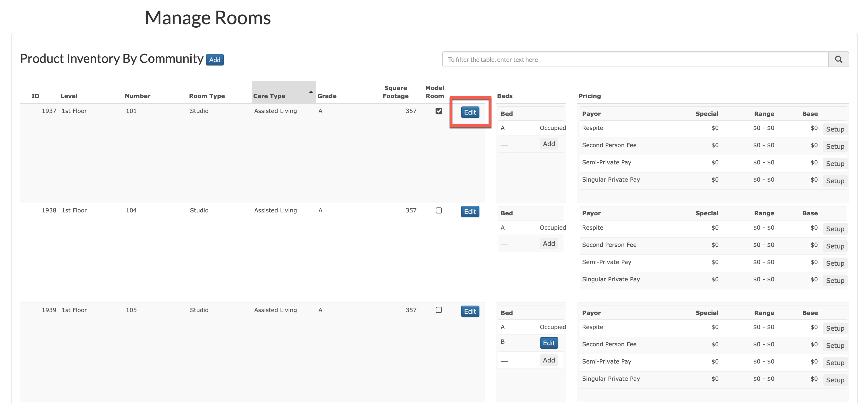Check Model Room for room 105

point(438,310)
